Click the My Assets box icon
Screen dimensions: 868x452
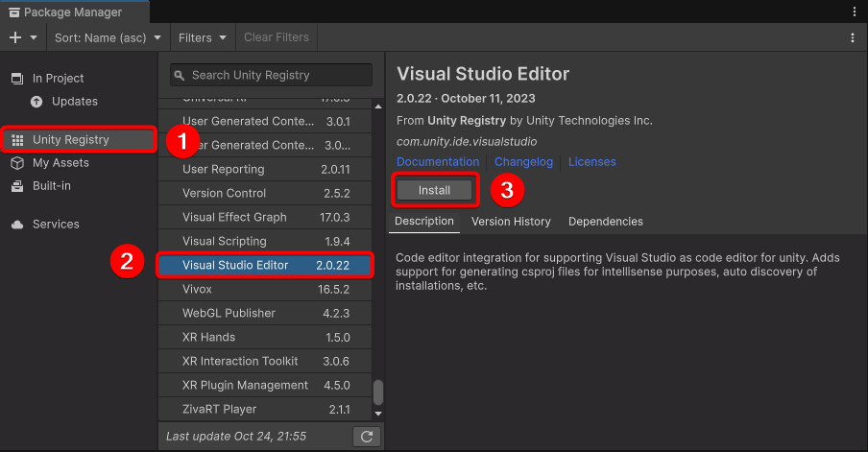click(16, 163)
